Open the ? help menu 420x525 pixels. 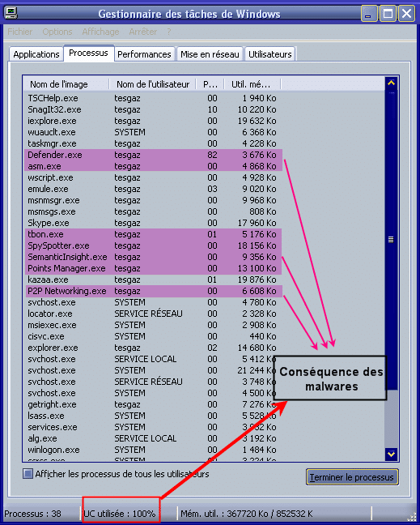click(169, 32)
